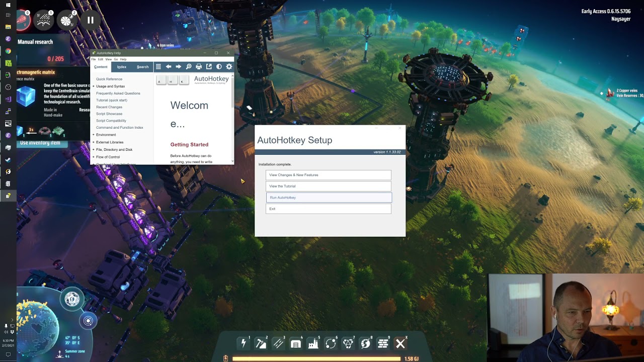Open the Script Showcase topic
The image size is (644, 362).
click(x=109, y=114)
